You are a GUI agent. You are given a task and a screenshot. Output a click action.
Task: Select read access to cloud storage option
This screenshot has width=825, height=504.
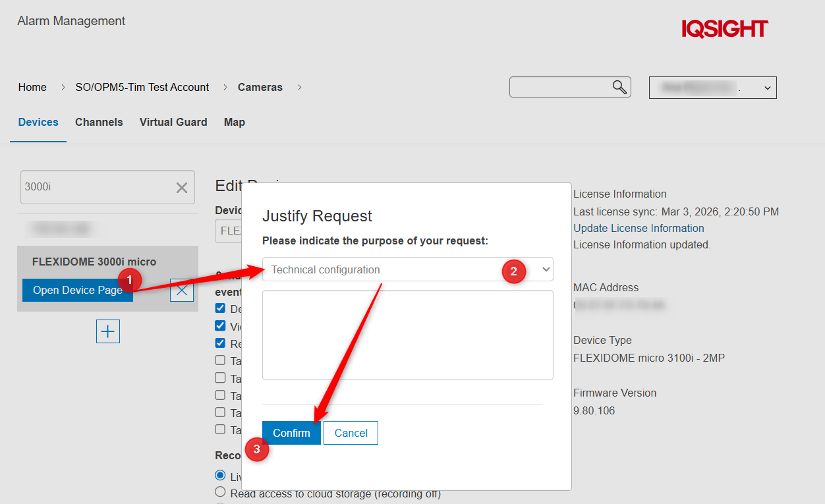[221, 492]
